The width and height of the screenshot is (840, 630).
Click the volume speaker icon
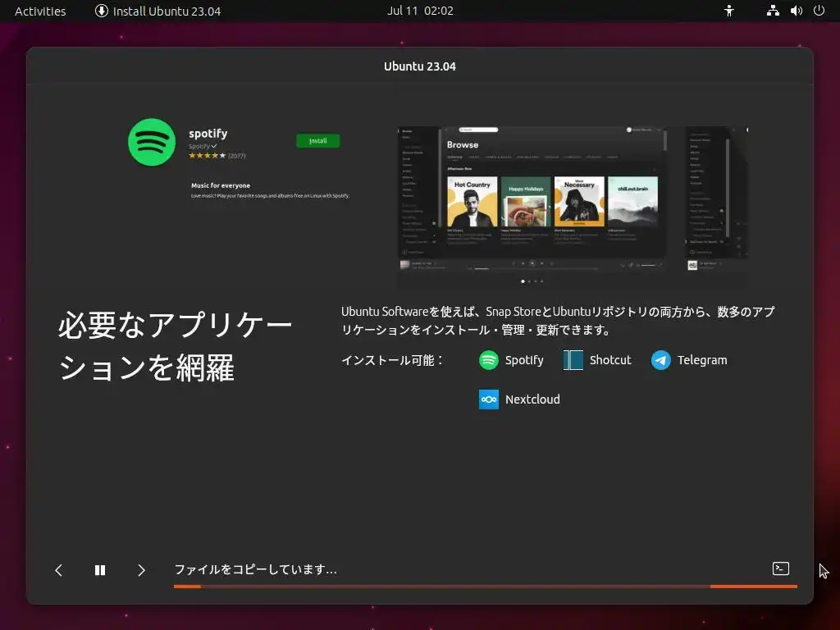(796, 11)
